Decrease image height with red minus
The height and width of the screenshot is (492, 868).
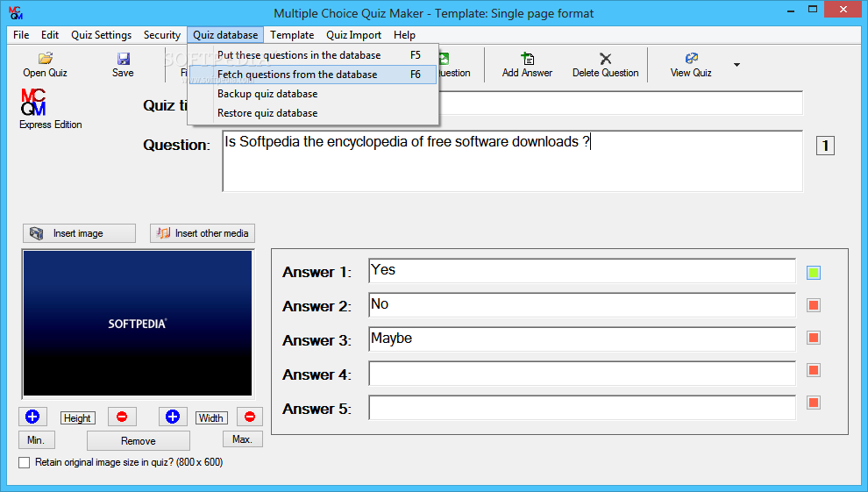pyautogui.click(x=122, y=417)
